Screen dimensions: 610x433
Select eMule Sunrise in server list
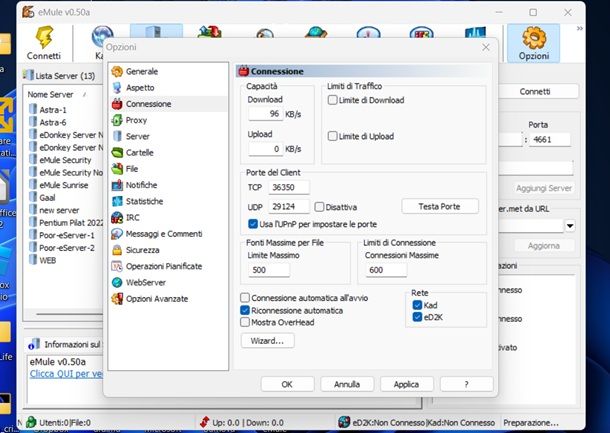(x=64, y=185)
